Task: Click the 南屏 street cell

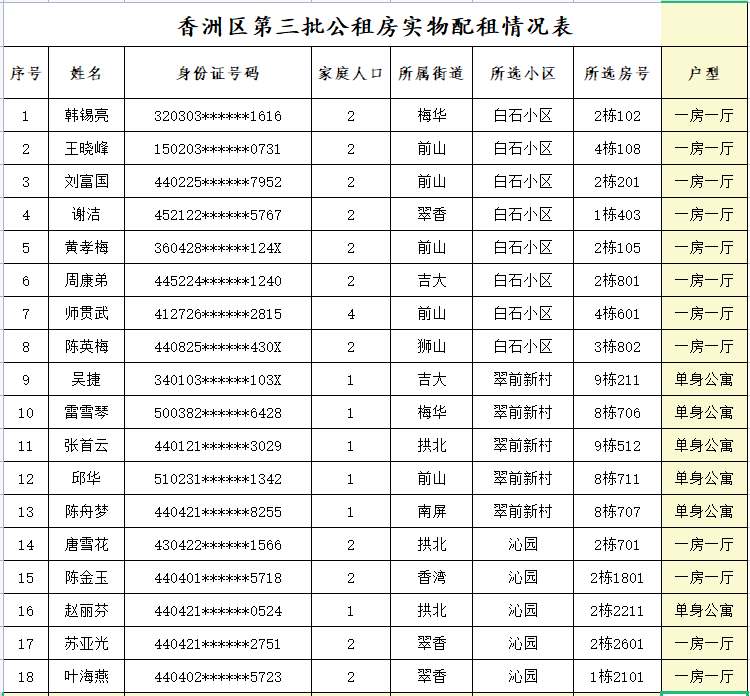Action: [431, 512]
